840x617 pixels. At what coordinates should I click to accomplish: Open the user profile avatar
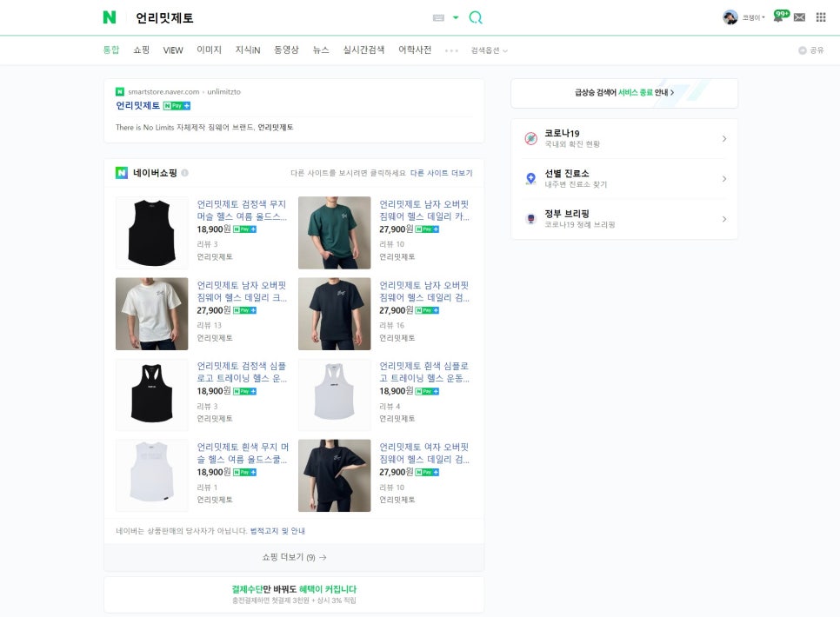pyautogui.click(x=730, y=17)
